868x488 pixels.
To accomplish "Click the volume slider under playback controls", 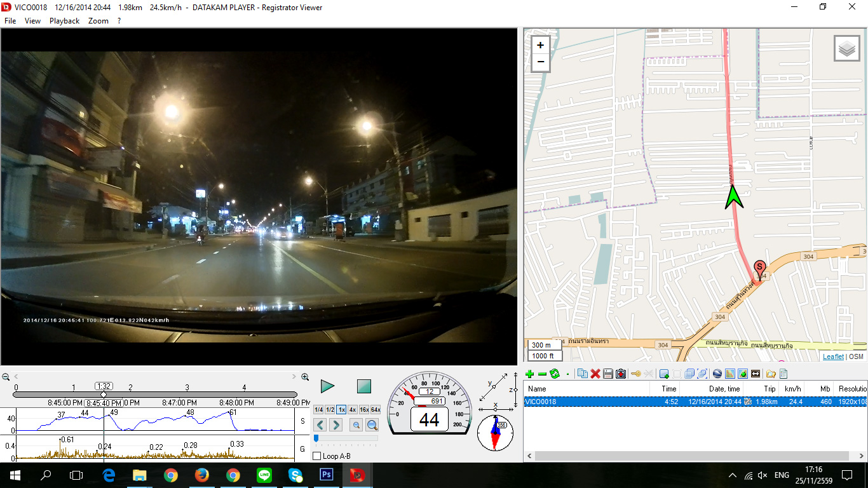I will (346, 438).
